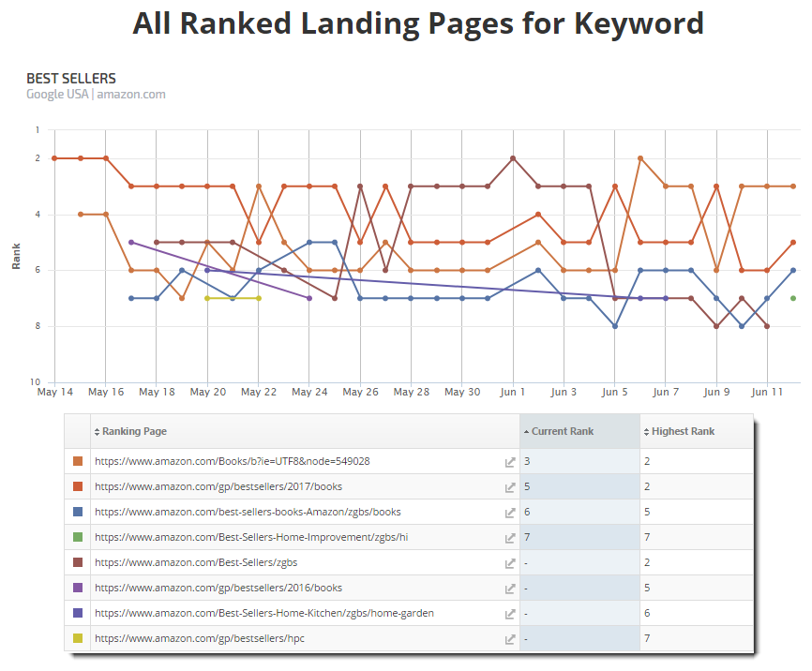Click the green data point at chart's right edge
This screenshot has height=671, width=812.
[793, 298]
